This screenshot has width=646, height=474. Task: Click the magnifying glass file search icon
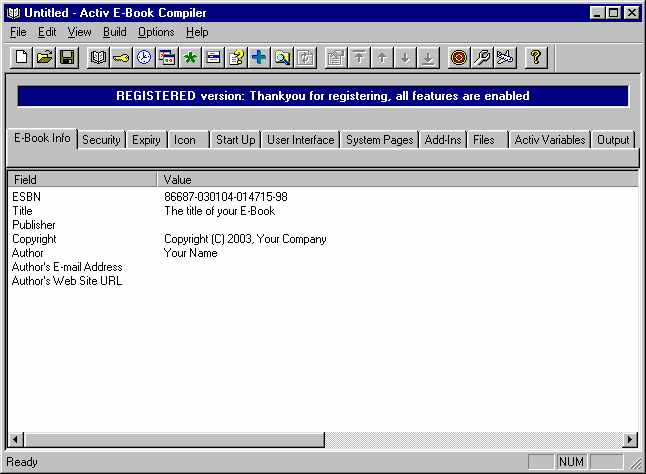coord(283,57)
